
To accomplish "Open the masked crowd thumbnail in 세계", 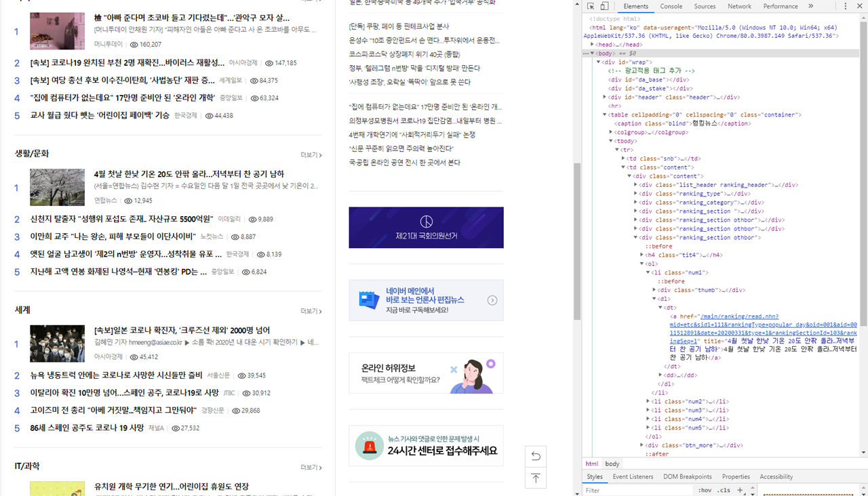I will pyautogui.click(x=57, y=344).
